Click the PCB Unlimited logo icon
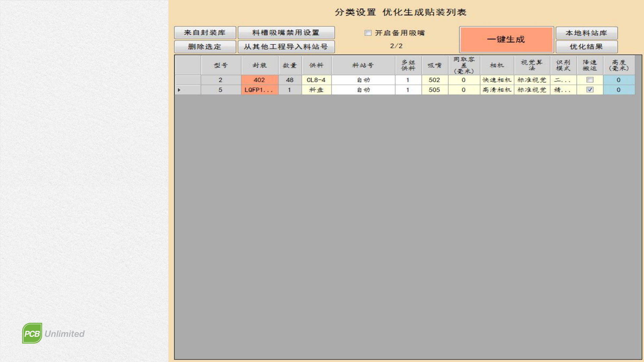 tap(32, 333)
